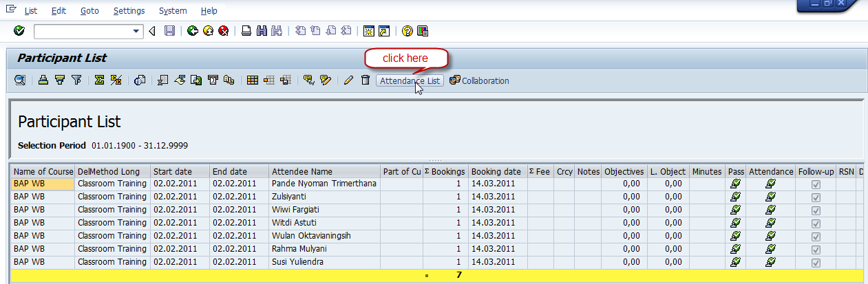
Task: Open the List menu
Action: point(31,11)
